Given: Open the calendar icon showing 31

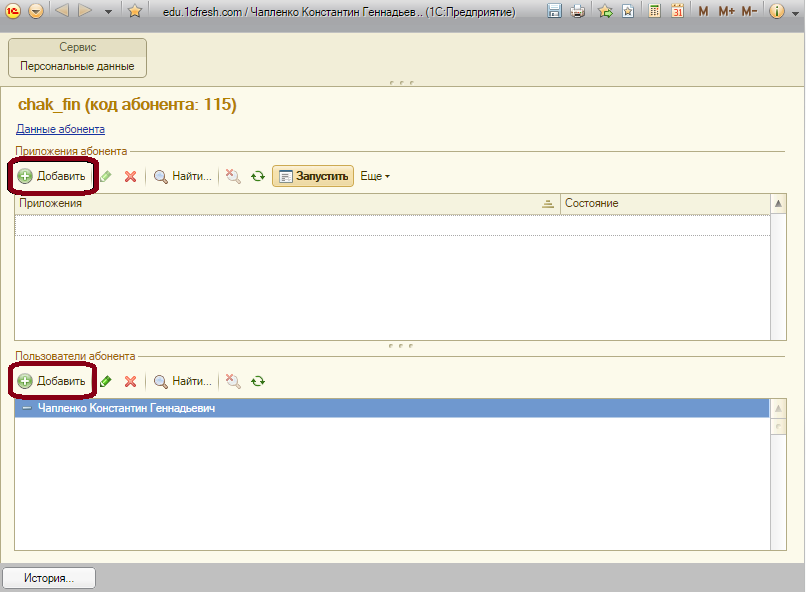Looking at the screenshot, I should coord(677,11).
